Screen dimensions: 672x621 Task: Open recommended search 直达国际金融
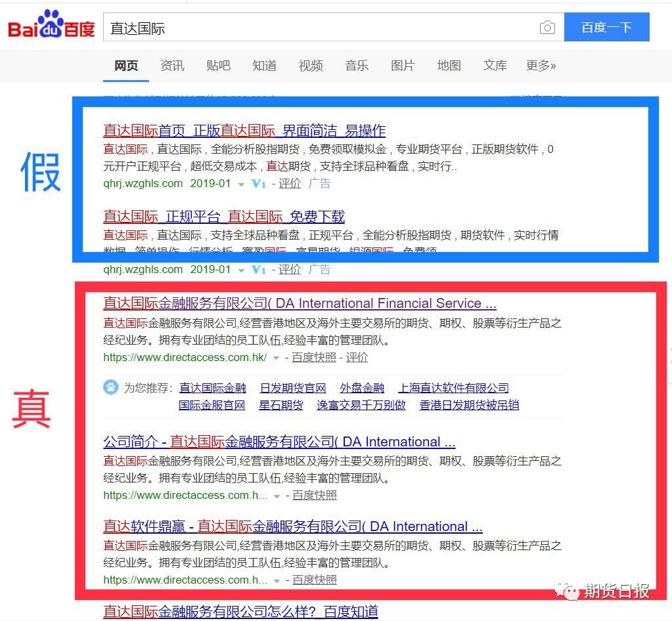pos(212,388)
